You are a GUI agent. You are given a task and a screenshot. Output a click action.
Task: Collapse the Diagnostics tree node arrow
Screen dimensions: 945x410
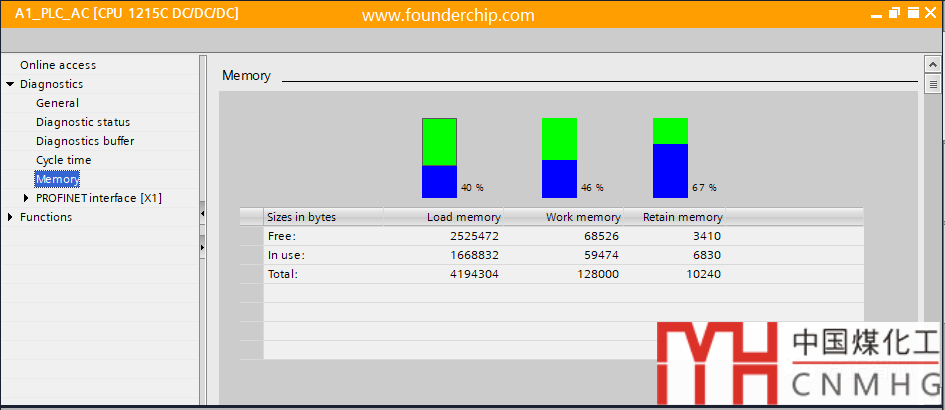10,84
